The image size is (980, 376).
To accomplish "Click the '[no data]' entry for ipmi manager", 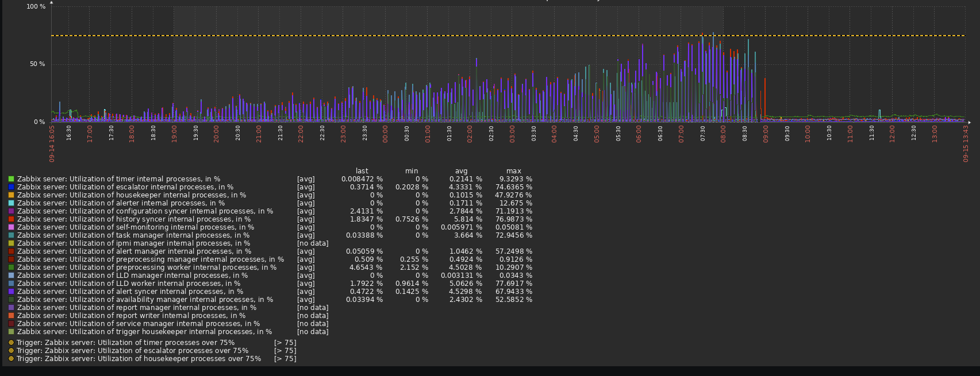I will [x=313, y=243].
